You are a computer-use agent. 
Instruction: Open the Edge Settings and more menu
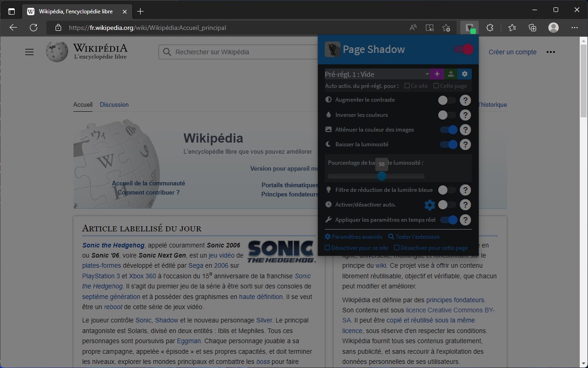575,28
